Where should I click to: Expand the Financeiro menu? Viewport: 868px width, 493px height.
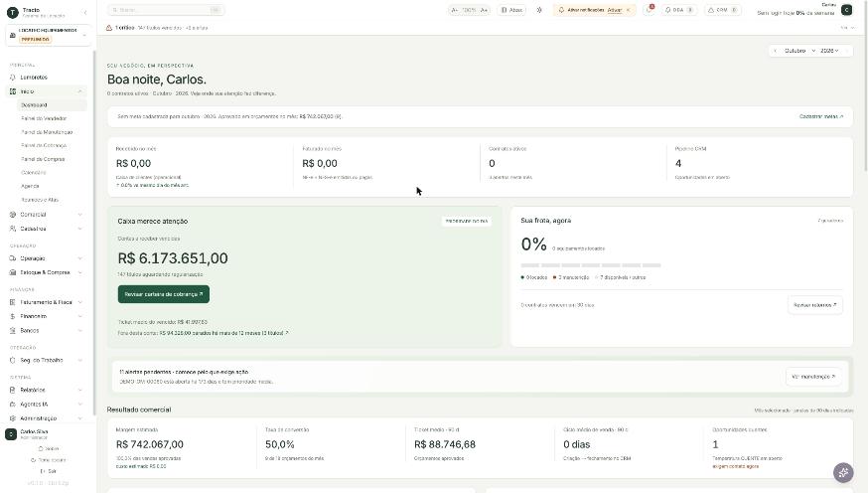coord(79,316)
